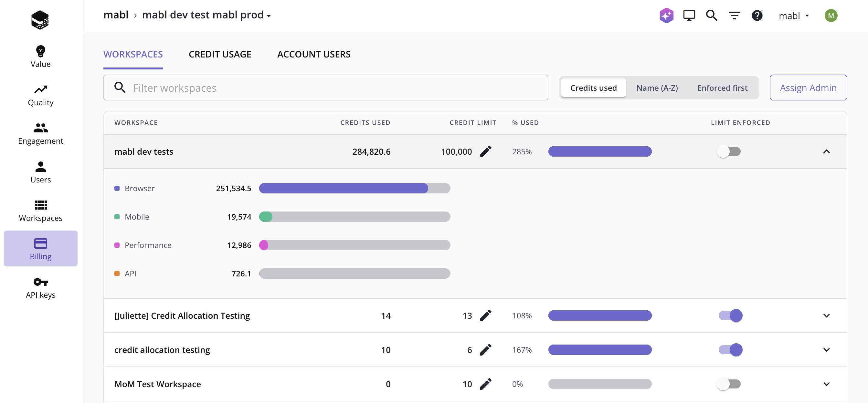Click the purple AI sparkle icon

pyautogui.click(x=666, y=15)
